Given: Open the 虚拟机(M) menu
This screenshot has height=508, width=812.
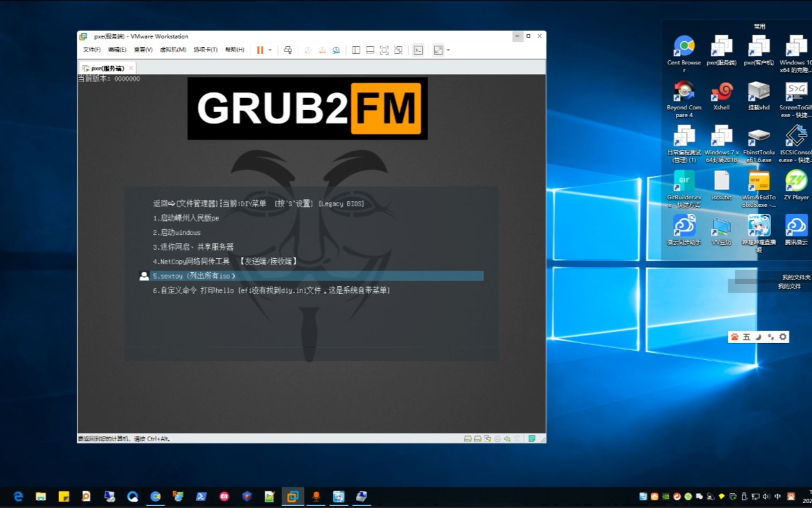Looking at the screenshot, I should coord(173,49).
